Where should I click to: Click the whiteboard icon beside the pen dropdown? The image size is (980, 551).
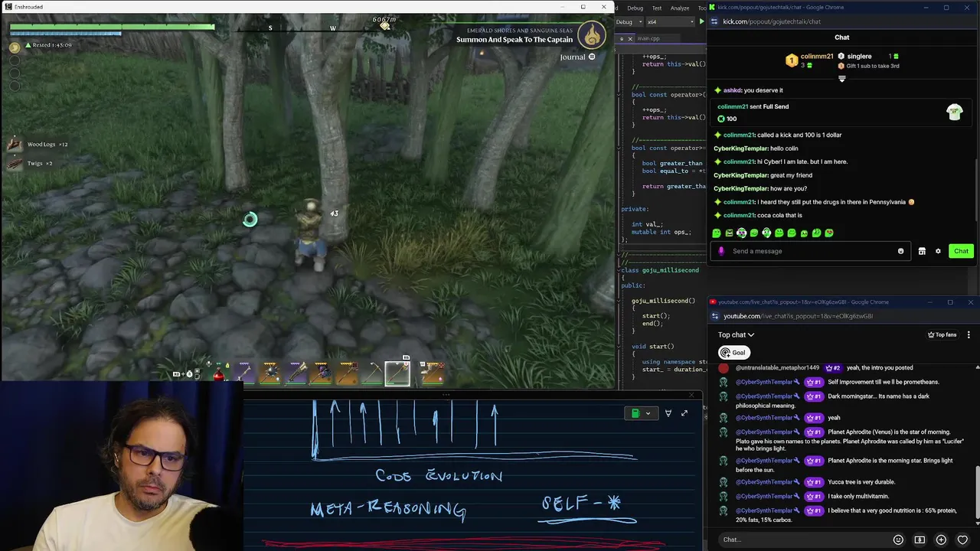click(668, 413)
